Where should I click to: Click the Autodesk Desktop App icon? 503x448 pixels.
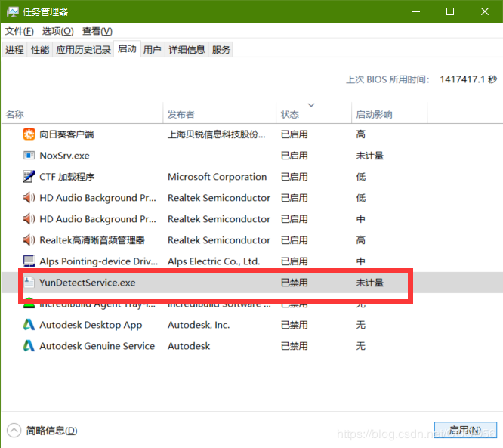[x=29, y=324]
